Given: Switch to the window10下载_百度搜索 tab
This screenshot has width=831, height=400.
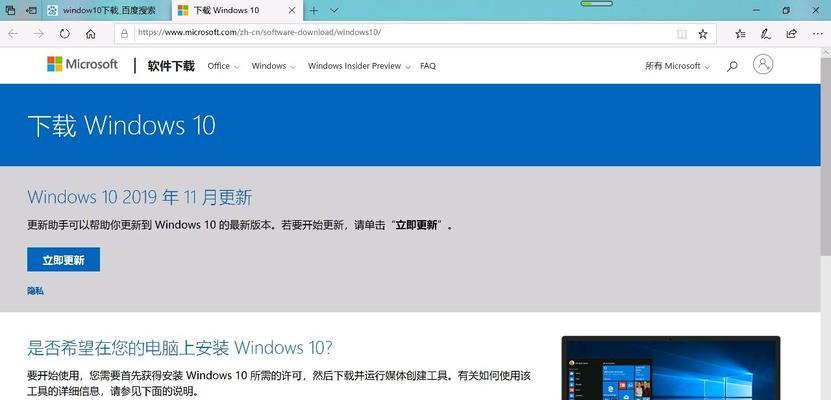Looking at the screenshot, I should (x=107, y=10).
